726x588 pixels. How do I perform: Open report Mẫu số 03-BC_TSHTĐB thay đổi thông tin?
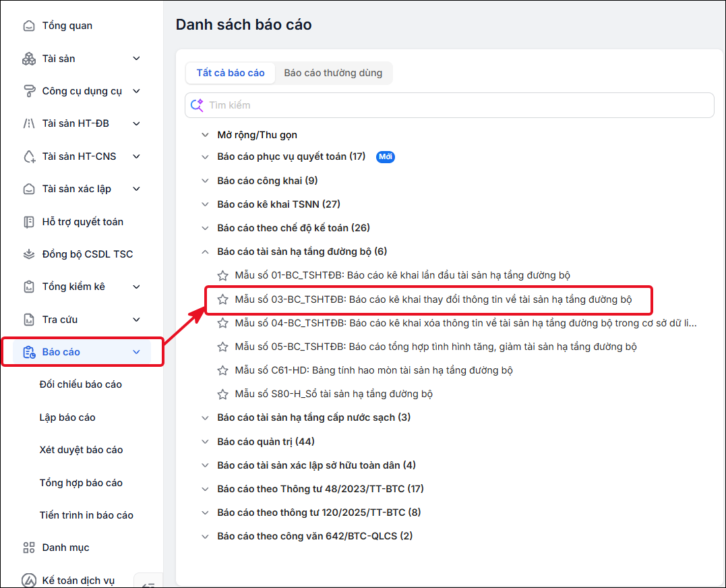point(433,299)
